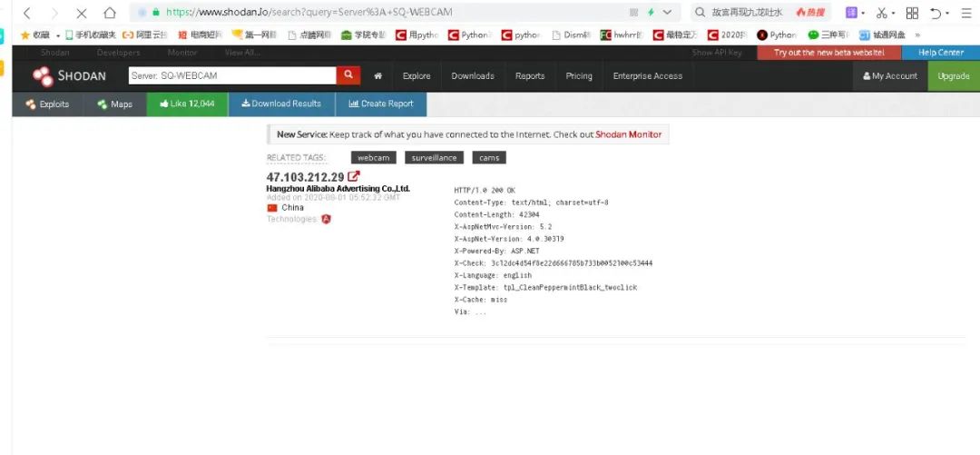980x455 pixels.
Task: Select the surveillance related tag
Action: (x=435, y=158)
